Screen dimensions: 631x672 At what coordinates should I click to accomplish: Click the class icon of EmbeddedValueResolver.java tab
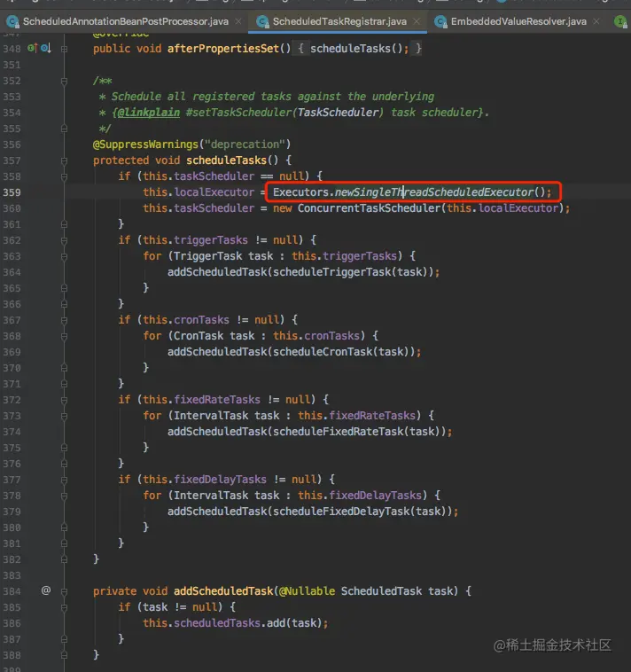(x=440, y=21)
